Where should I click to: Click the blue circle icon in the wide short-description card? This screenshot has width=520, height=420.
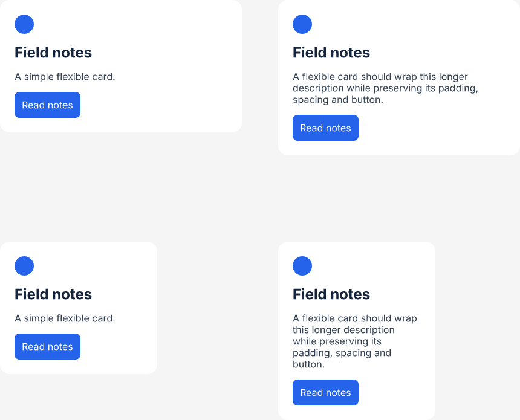[24, 24]
